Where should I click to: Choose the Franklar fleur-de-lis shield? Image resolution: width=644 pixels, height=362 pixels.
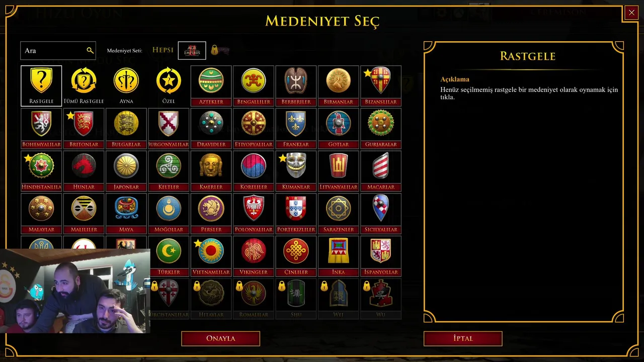click(x=296, y=128)
